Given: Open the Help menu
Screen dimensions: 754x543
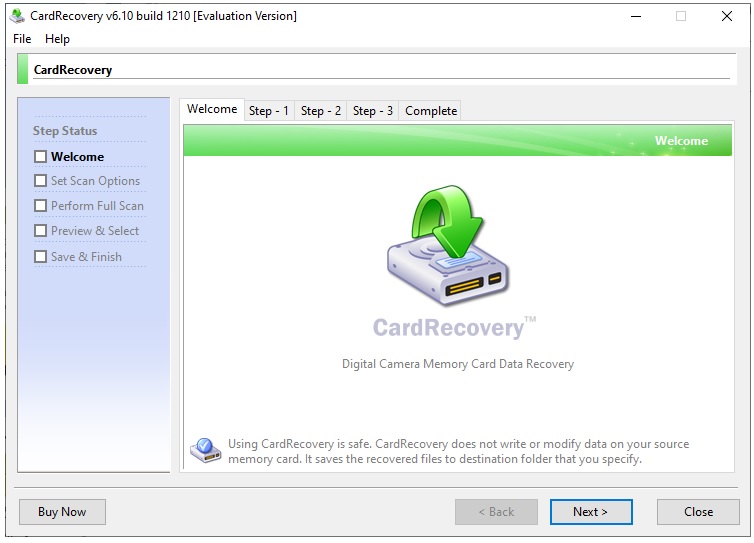Looking at the screenshot, I should (57, 39).
